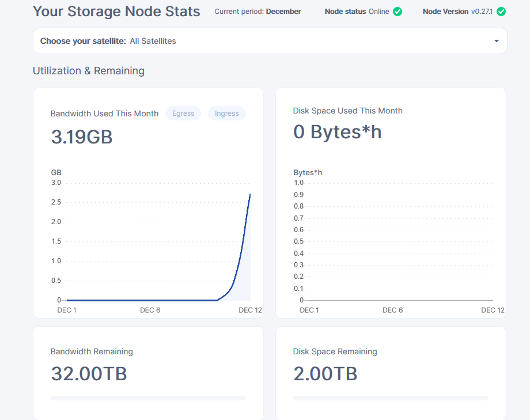This screenshot has height=420, width=530.
Task: Click the Disk Space Remaining progress bar
Action: (x=391, y=398)
